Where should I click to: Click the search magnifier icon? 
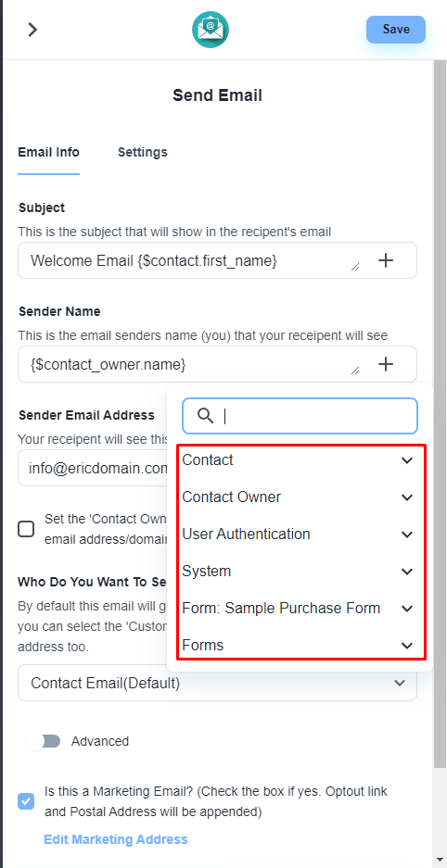click(x=206, y=416)
